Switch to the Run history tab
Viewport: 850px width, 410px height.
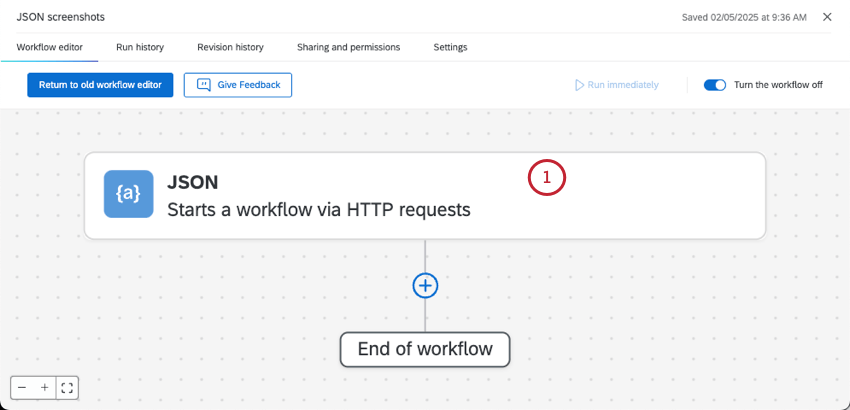click(140, 47)
